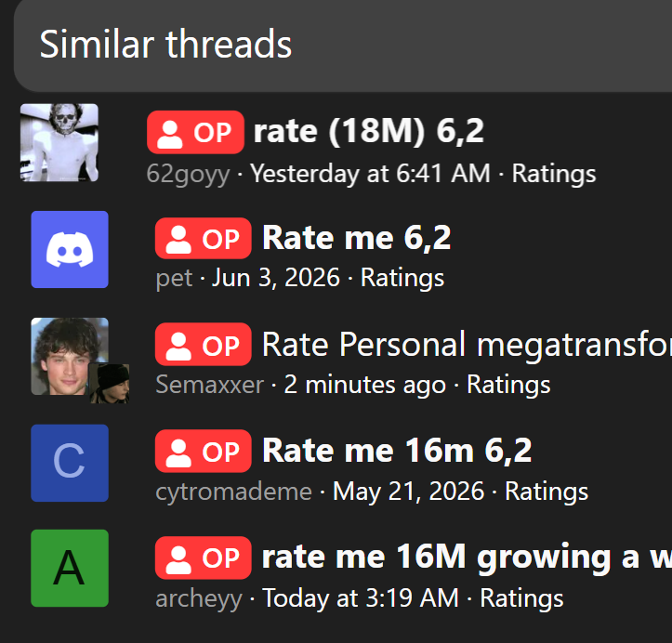The image size is (672, 643).
Task: Click the Discord logo avatar for pet
Action: 70,249
